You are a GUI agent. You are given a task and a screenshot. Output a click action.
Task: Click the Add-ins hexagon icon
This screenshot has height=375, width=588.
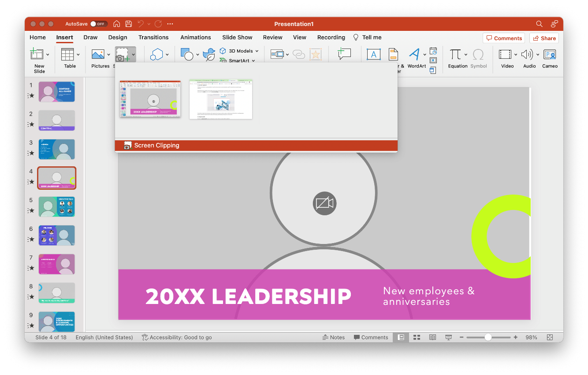(x=156, y=55)
